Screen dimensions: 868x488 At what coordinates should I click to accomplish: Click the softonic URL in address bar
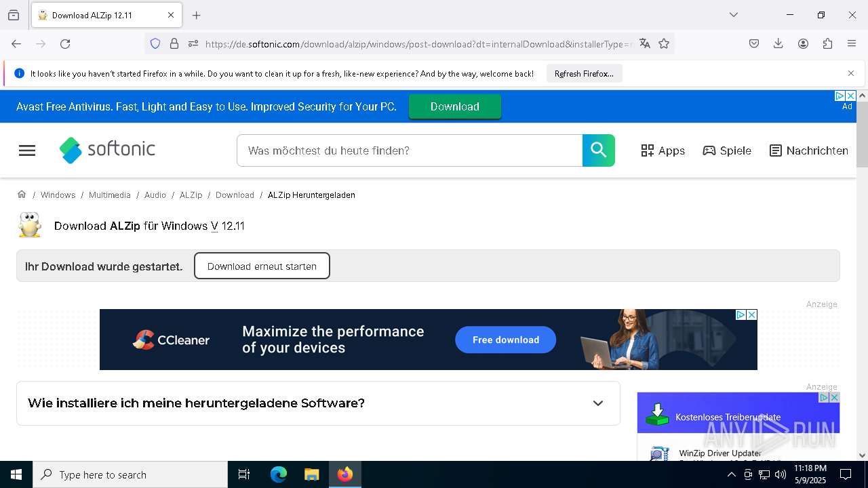[x=420, y=44]
